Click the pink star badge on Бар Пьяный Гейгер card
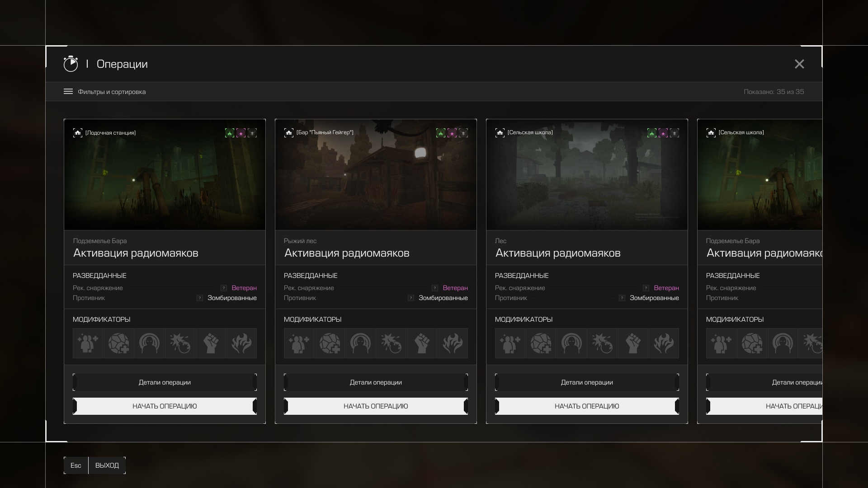The width and height of the screenshot is (868, 488). [x=452, y=133]
